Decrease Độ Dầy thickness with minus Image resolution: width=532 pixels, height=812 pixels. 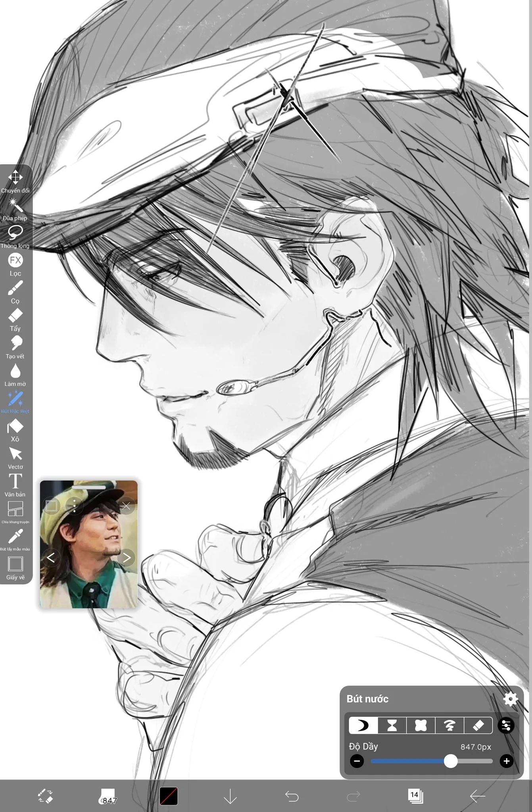(x=357, y=761)
